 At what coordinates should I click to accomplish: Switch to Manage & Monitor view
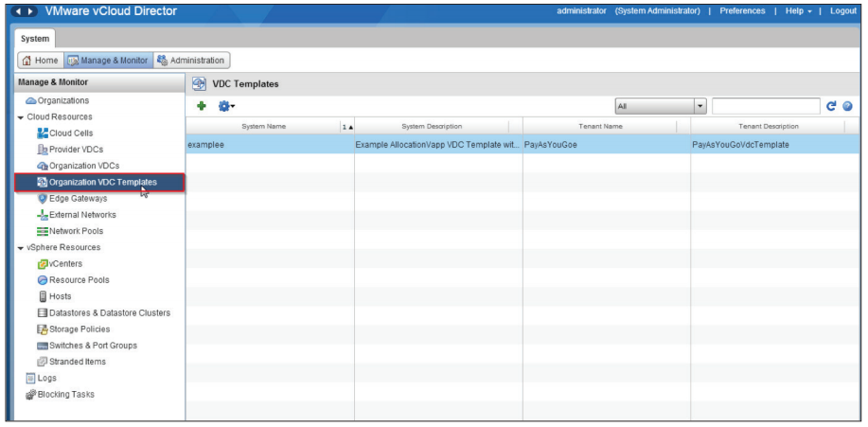tap(108, 61)
